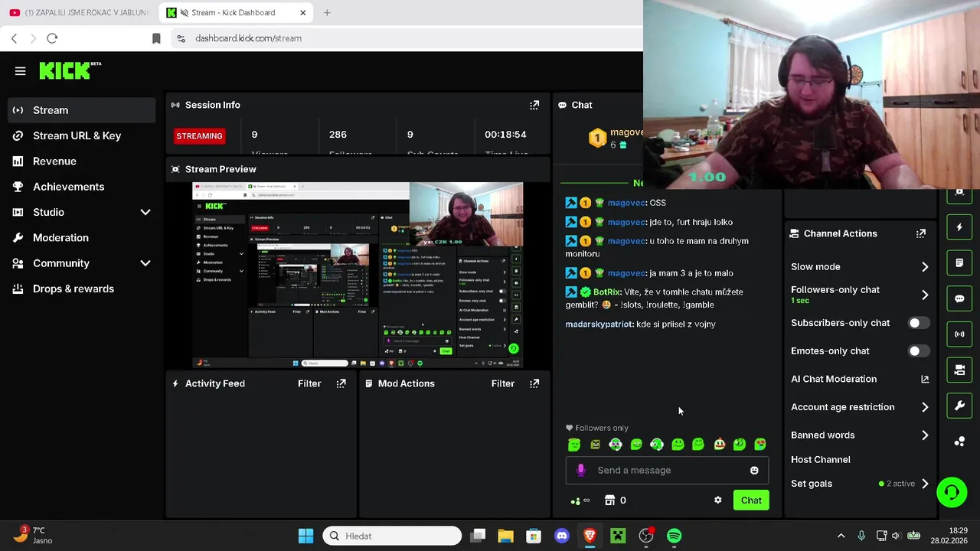Expand the Studio sidebar section
This screenshot has width=980, height=551.
[145, 212]
